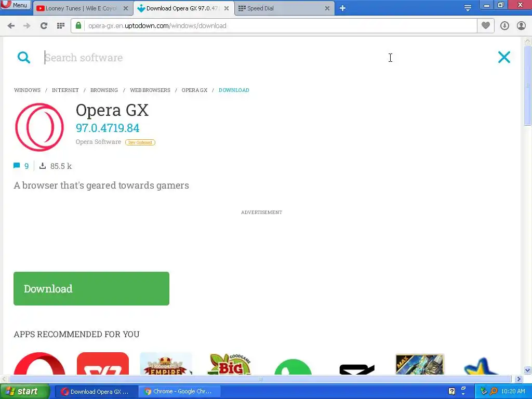Click the horizontal scrollbar right arrow
Image resolution: width=532 pixels, height=399 pixels.
(518, 379)
